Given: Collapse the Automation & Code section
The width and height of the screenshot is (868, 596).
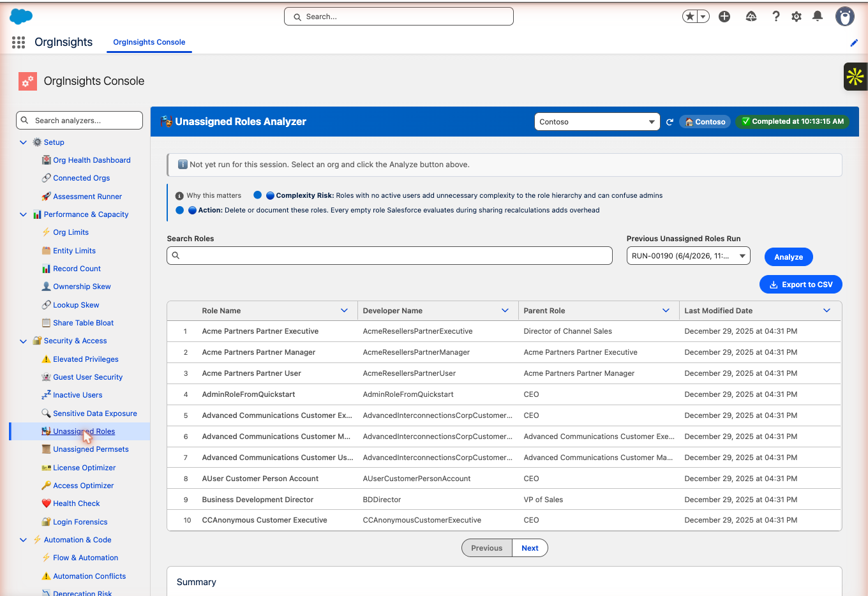Looking at the screenshot, I should pos(23,540).
